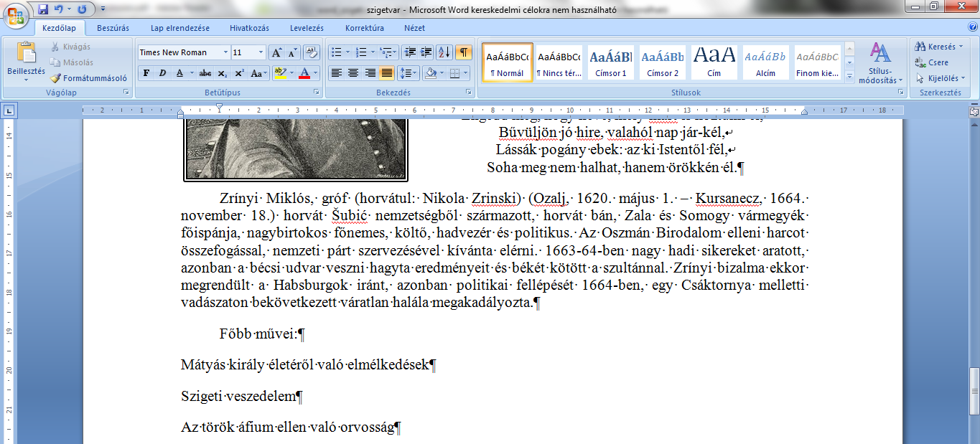
Task: Align text right
Action: click(370, 73)
